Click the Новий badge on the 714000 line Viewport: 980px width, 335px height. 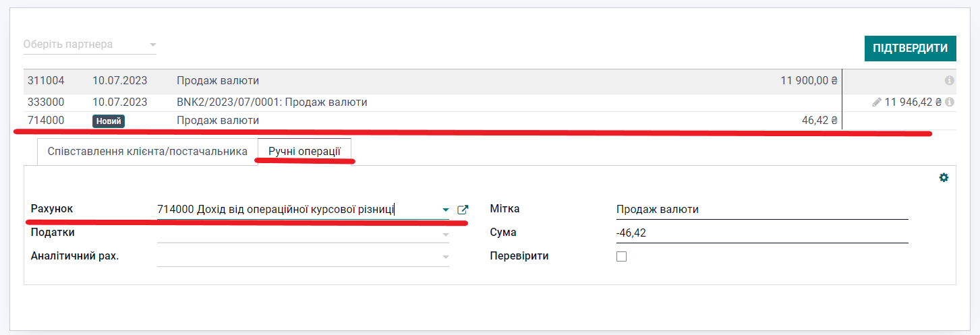(109, 121)
